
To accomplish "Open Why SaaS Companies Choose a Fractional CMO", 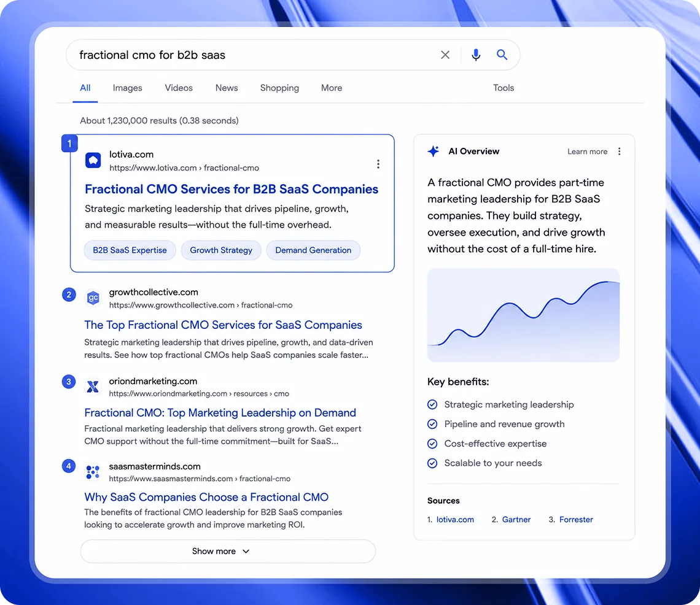I will coord(206,497).
